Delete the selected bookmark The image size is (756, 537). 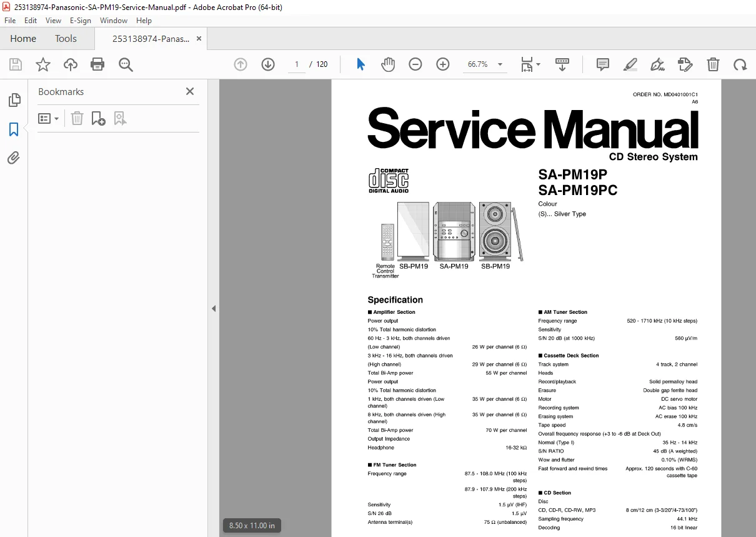(x=77, y=118)
